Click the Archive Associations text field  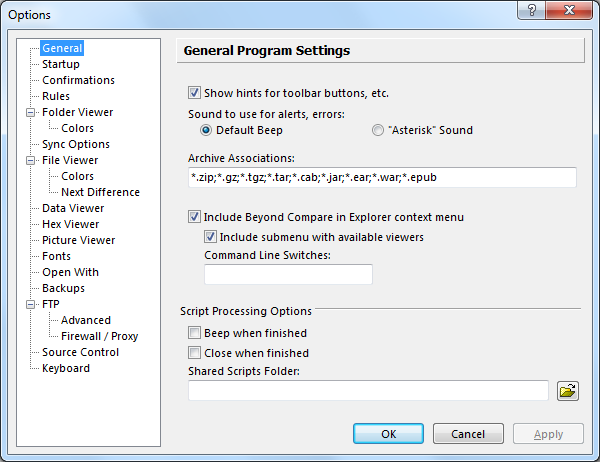(x=382, y=177)
